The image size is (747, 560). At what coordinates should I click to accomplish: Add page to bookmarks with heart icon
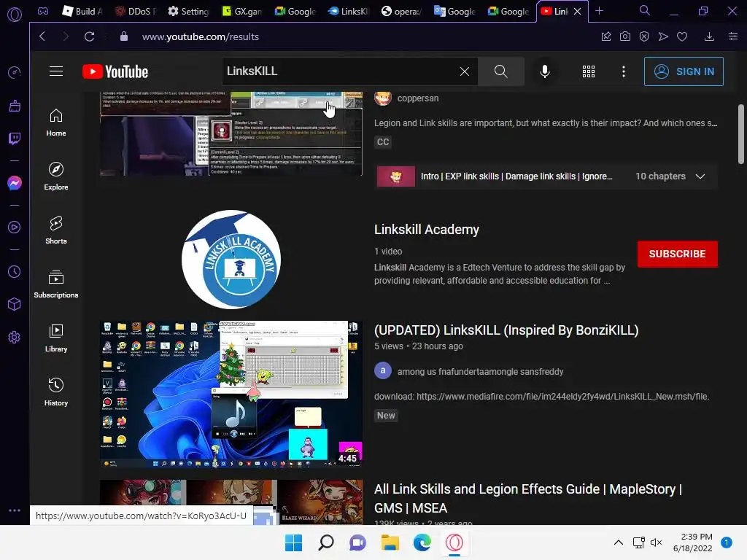pos(682,36)
